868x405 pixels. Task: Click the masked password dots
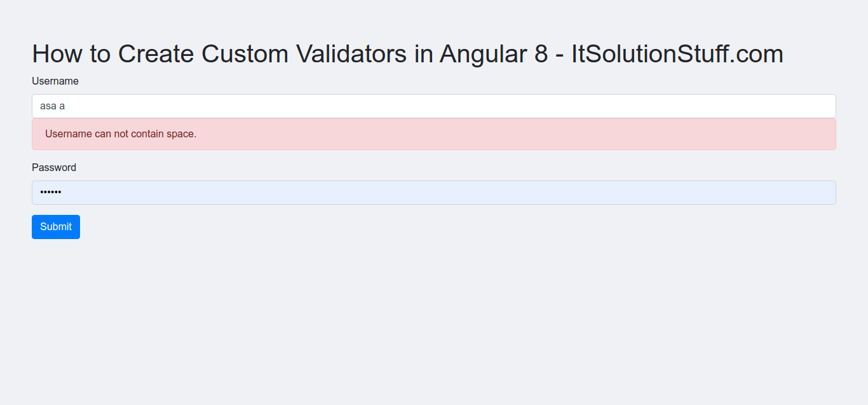(x=51, y=193)
